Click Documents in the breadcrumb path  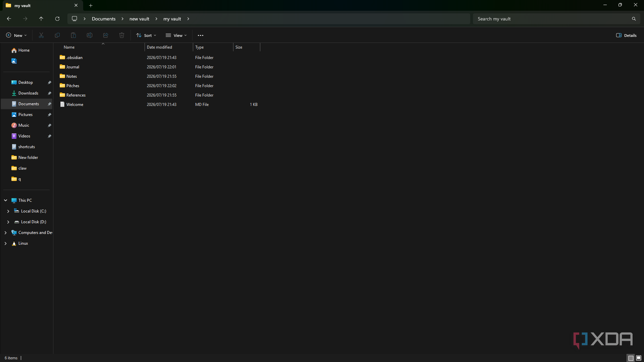tap(104, 19)
